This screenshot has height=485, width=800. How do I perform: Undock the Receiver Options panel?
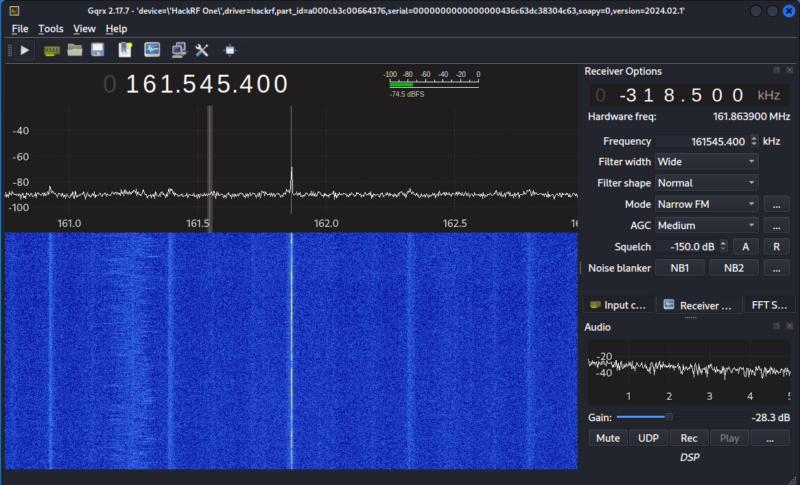point(776,70)
